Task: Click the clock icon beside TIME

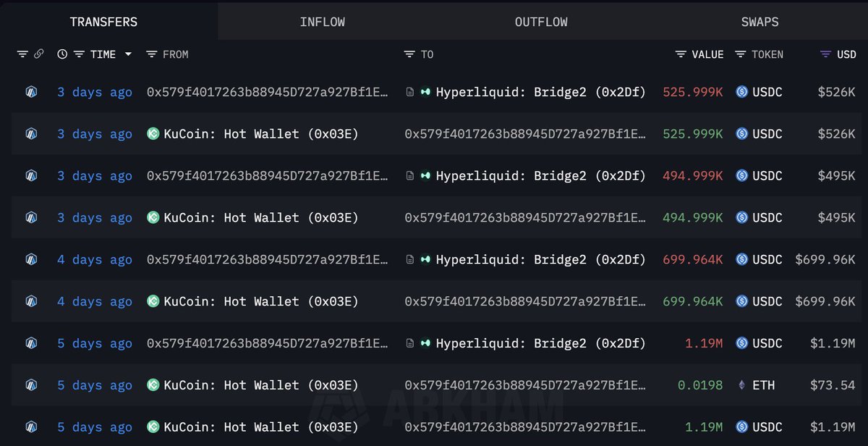Action: point(62,54)
